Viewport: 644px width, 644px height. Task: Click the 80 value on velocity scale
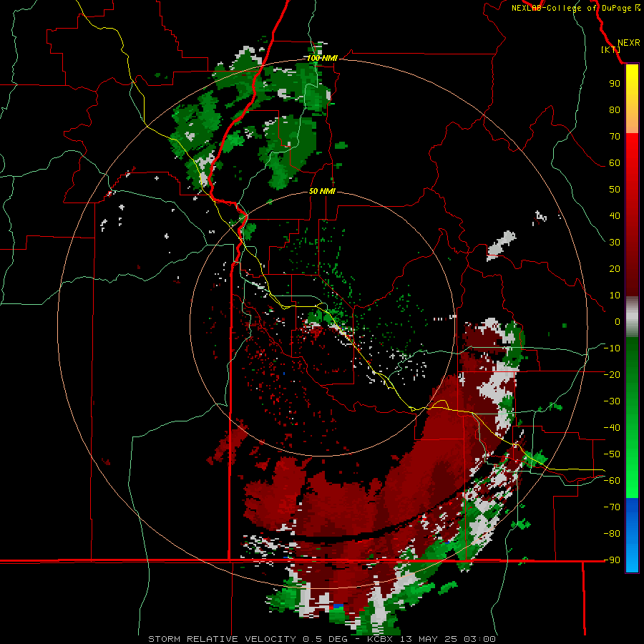615,110
